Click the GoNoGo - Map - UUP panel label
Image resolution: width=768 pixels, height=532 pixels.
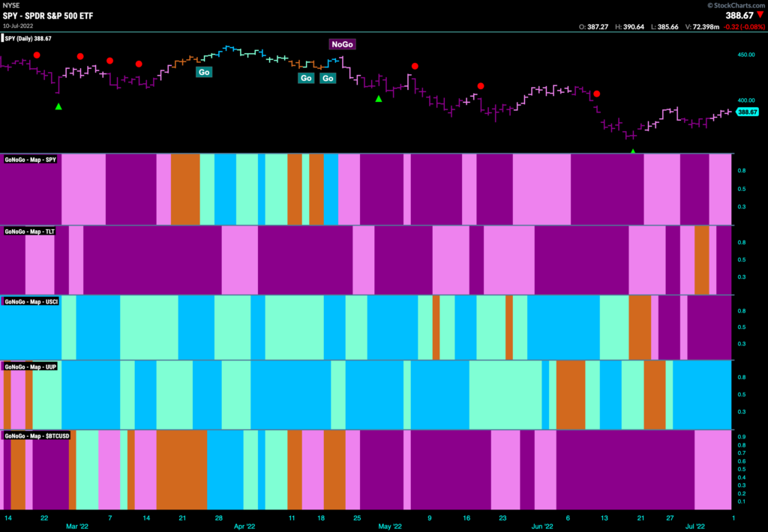point(30,366)
